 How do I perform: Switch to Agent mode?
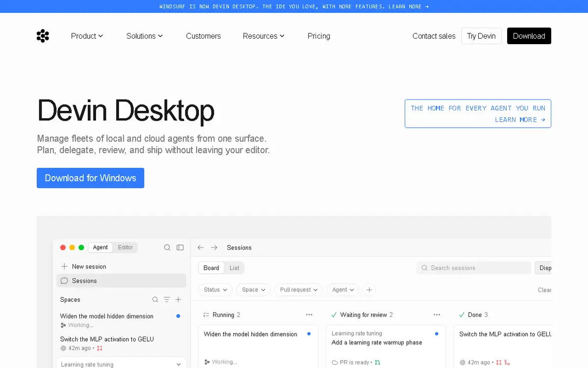coord(100,248)
